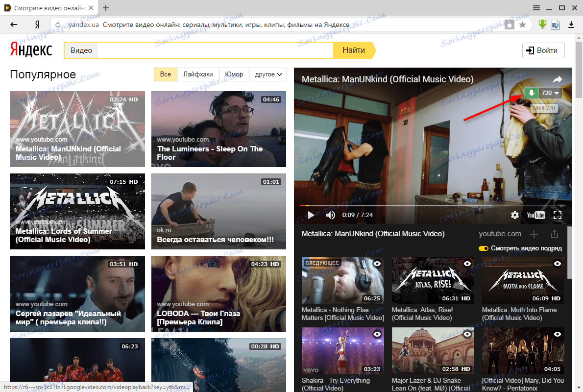Click the 'Видео' label in the search box
This screenshot has height=392, width=583.
(x=81, y=50)
